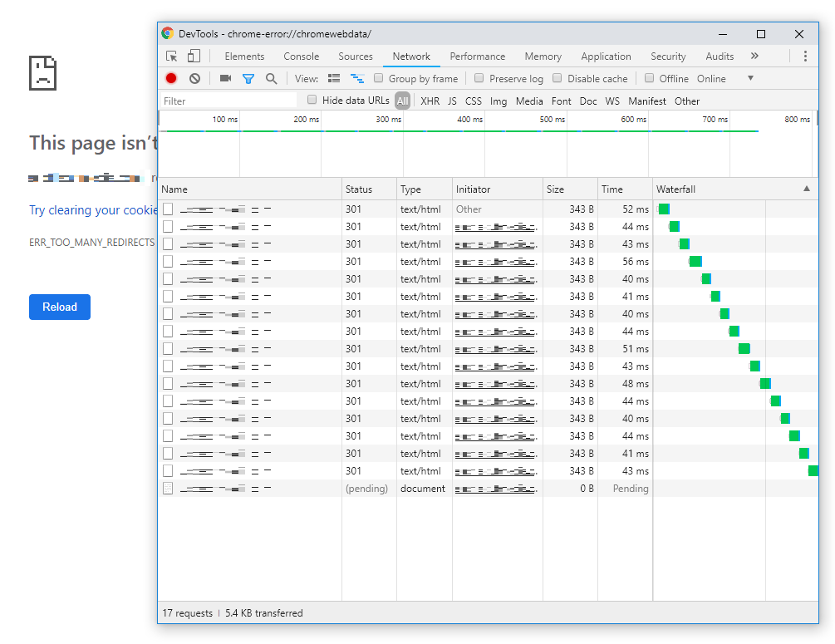Image resolution: width=835 pixels, height=644 pixels.
Task: Sort requests by Type column
Action: point(425,189)
